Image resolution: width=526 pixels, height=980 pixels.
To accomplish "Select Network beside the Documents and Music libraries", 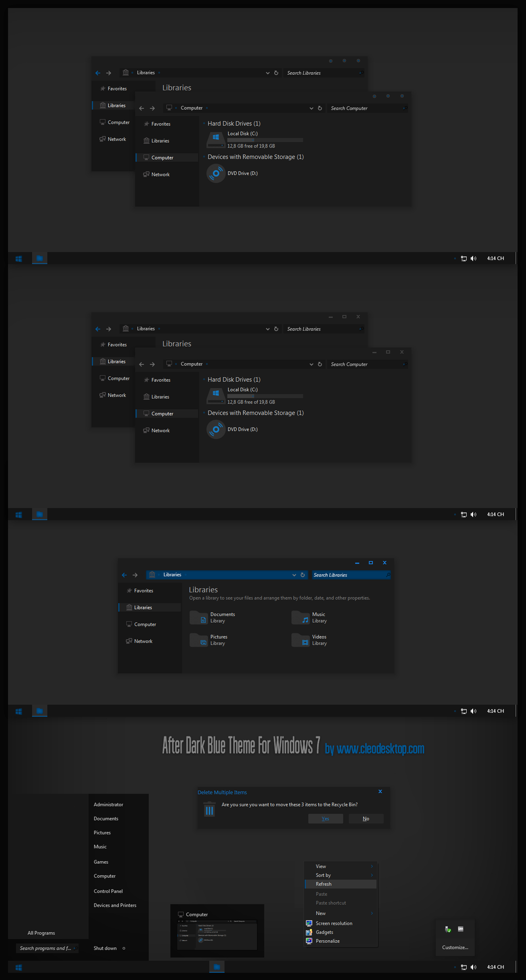I will click(143, 641).
